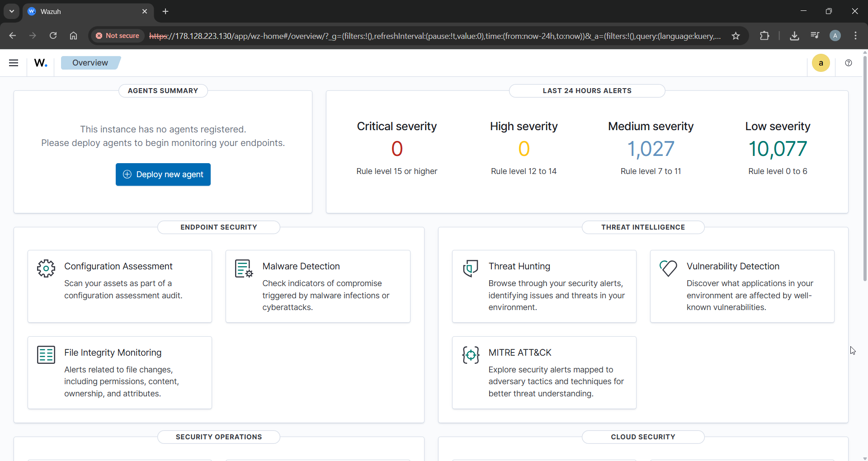Select the Overview breadcrumb tab
The image size is (868, 461).
pos(90,63)
